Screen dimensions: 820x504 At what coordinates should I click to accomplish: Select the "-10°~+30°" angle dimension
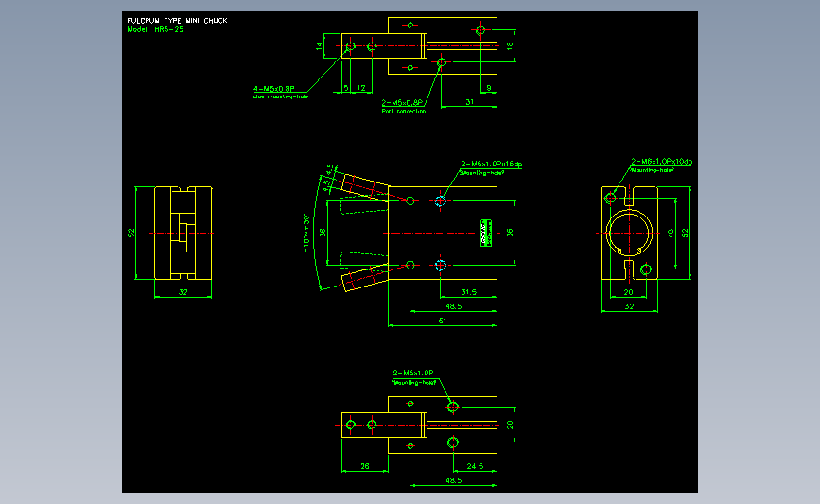(307, 234)
